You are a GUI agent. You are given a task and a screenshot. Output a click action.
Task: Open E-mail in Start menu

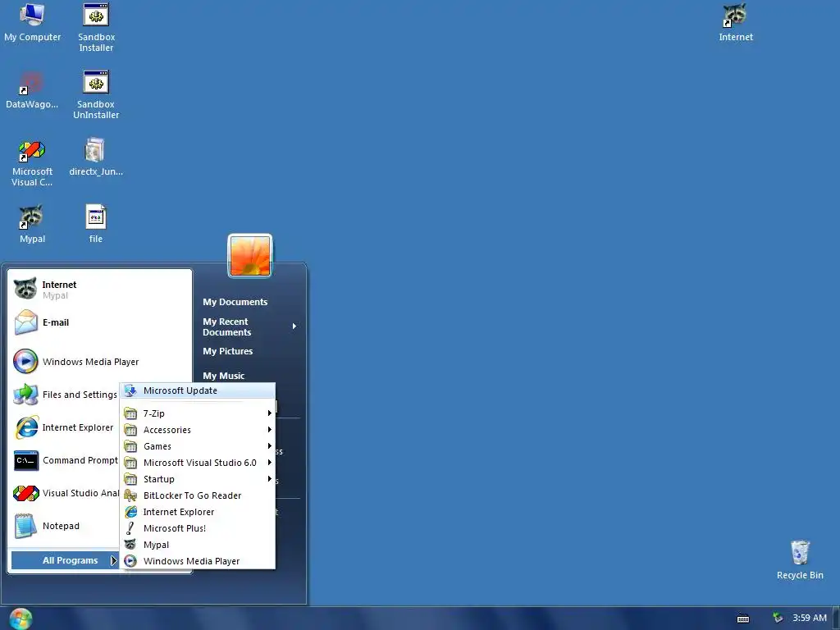[x=100, y=322]
